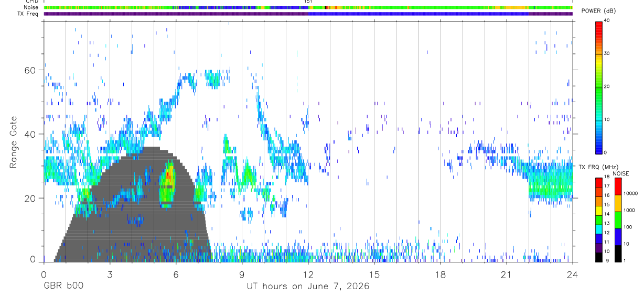The image size is (644, 297).
Task: Click the TX Freq color strip above plot
Action: 308,14
